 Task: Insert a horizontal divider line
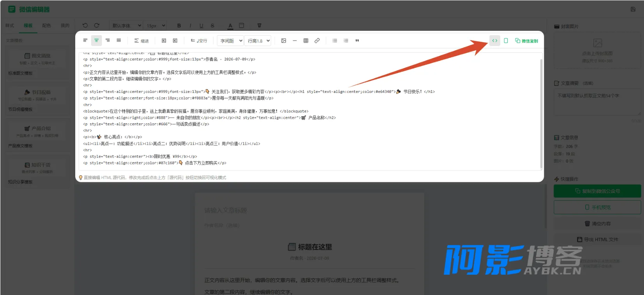(x=295, y=41)
